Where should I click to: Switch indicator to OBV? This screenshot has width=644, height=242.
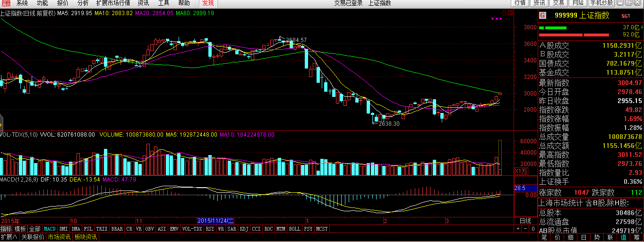pyautogui.click(x=150, y=229)
